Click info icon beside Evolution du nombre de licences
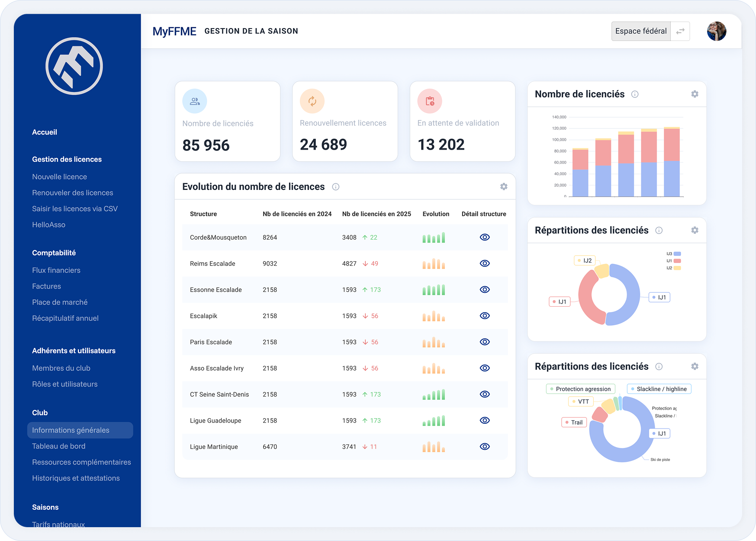756x541 pixels. tap(335, 187)
